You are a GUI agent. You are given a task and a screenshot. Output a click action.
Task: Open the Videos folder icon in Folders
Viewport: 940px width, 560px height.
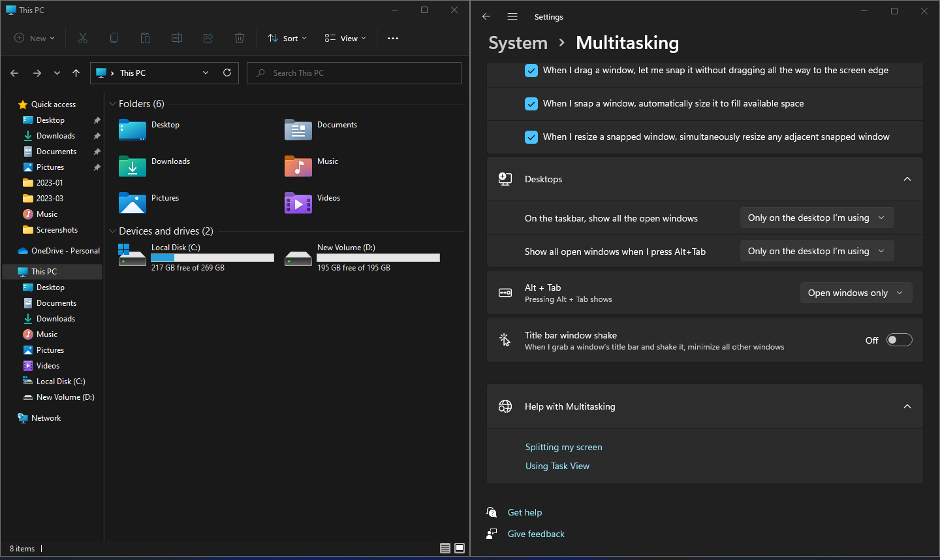point(298,201)
